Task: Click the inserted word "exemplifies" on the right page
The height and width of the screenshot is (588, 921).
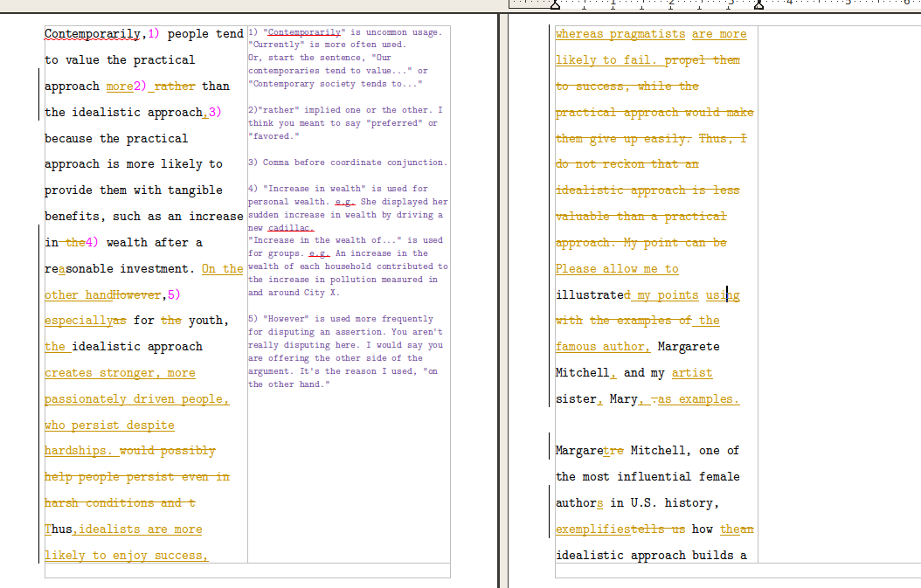Action: click(x=592, y=529)
